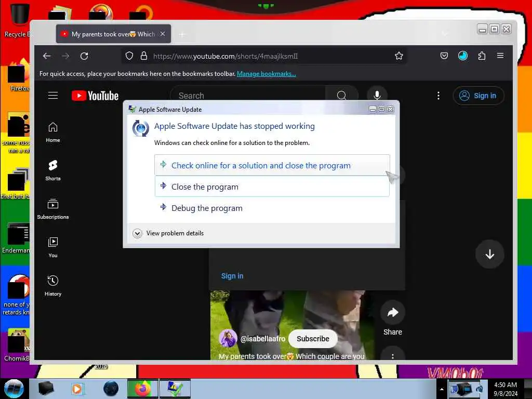Expand View problem details
This screenshot has width=532, height=399.
click(x=168, y=233)
